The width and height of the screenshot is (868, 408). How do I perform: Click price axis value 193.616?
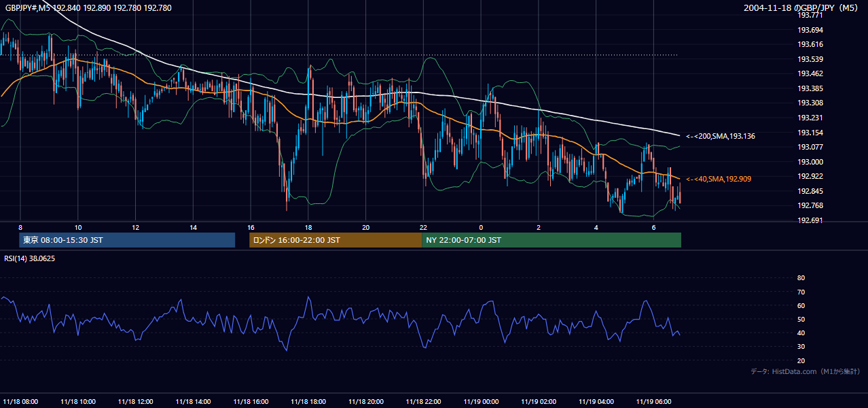[x=810, y=44]
